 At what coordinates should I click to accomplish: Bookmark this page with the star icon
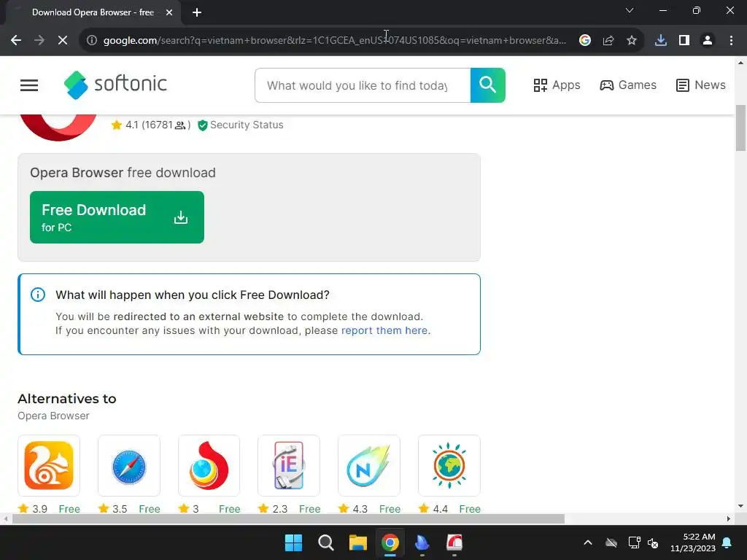coord(632,41)
